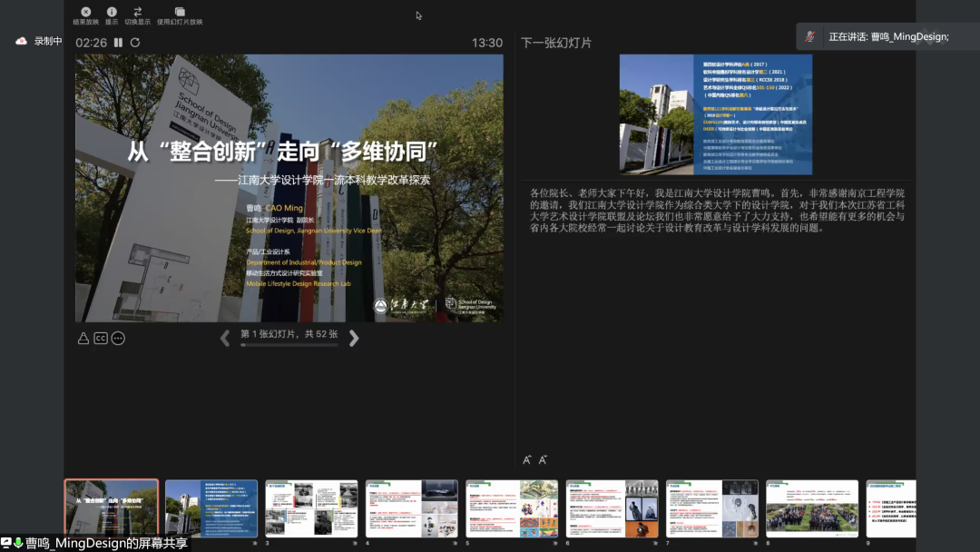Image resolution: width=980 pixels, height=552 pixels.
Task: Click the Swap Displays (切换显示) icon
Action: tap(137, 13)
